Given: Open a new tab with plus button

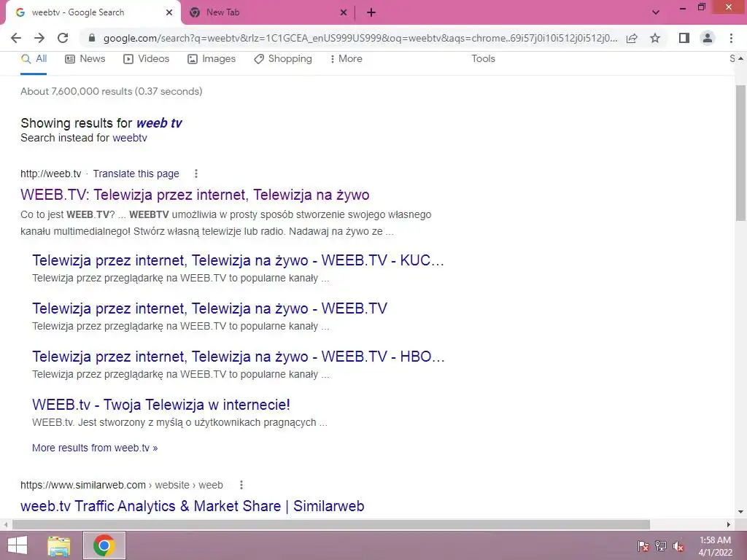Looking at the screenshot, I should 371,12.
